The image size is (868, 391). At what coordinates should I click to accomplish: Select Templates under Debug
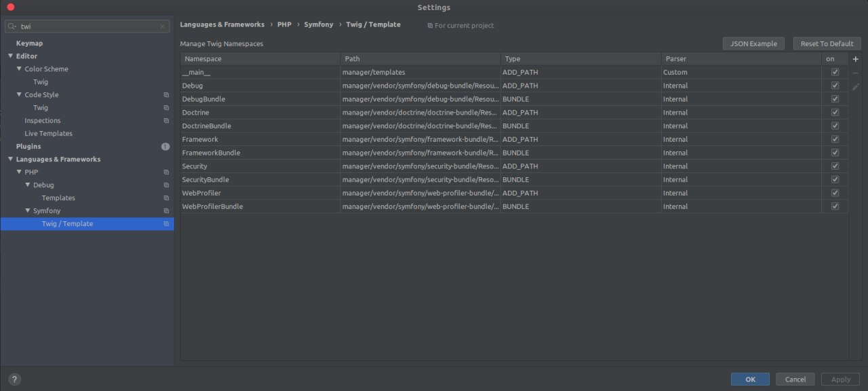58,198
